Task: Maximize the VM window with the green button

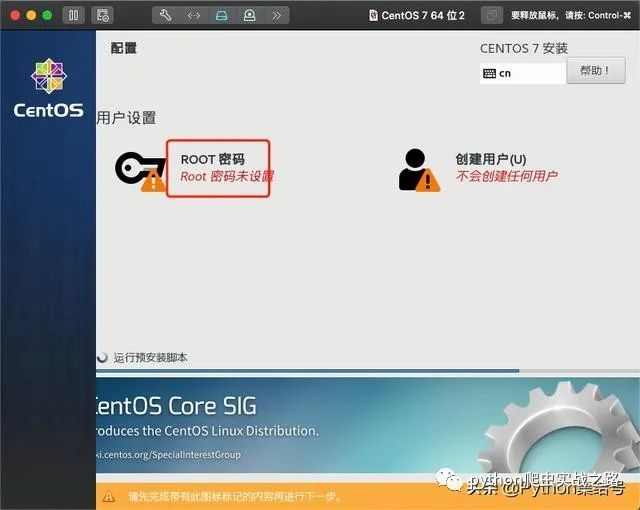Action: (x=47, y=16)
